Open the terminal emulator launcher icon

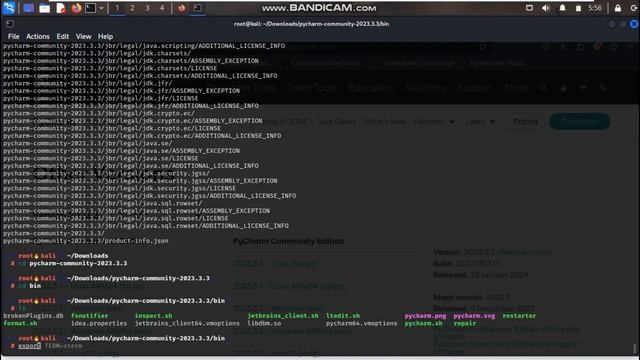tap(91, 8)
